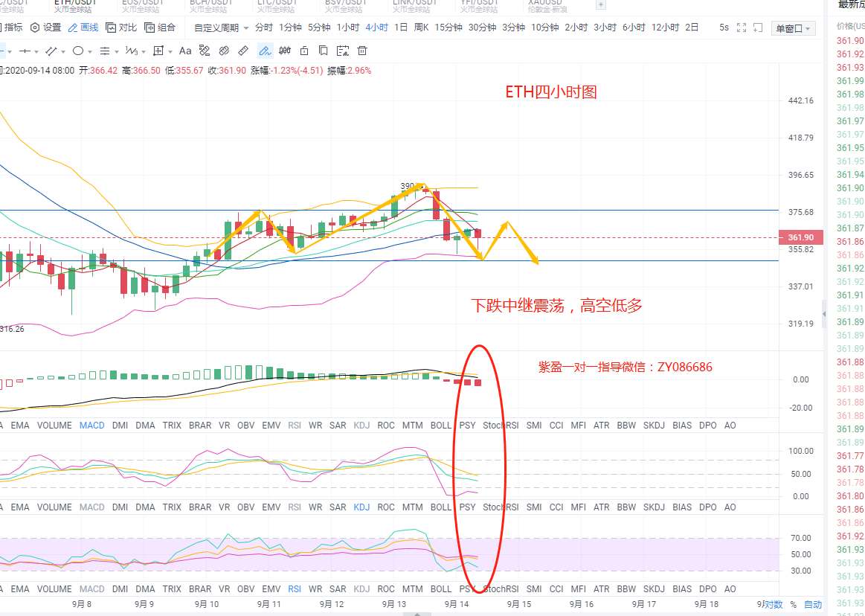Viewport: 865px width, 616px height.
Task: Toggle the 自动 auto scale
Action: (813, 604)
